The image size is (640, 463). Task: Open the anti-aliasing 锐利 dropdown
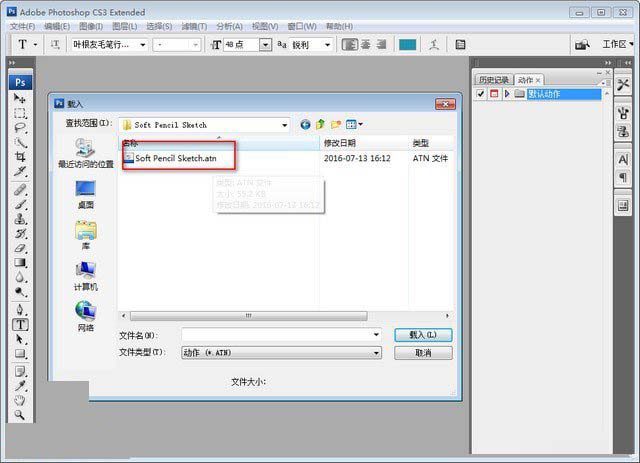point(327,45)
